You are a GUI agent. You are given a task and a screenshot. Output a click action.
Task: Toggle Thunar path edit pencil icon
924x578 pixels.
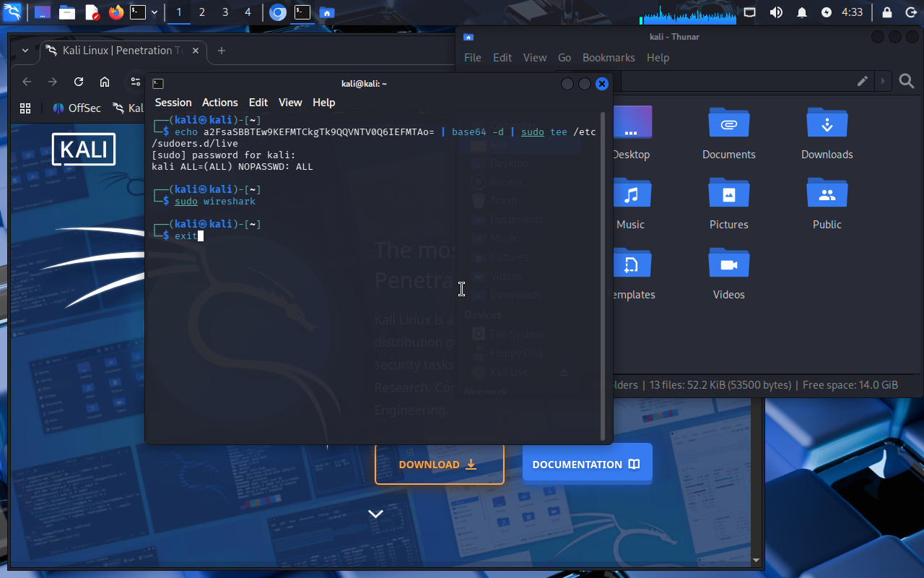(862, 82)
